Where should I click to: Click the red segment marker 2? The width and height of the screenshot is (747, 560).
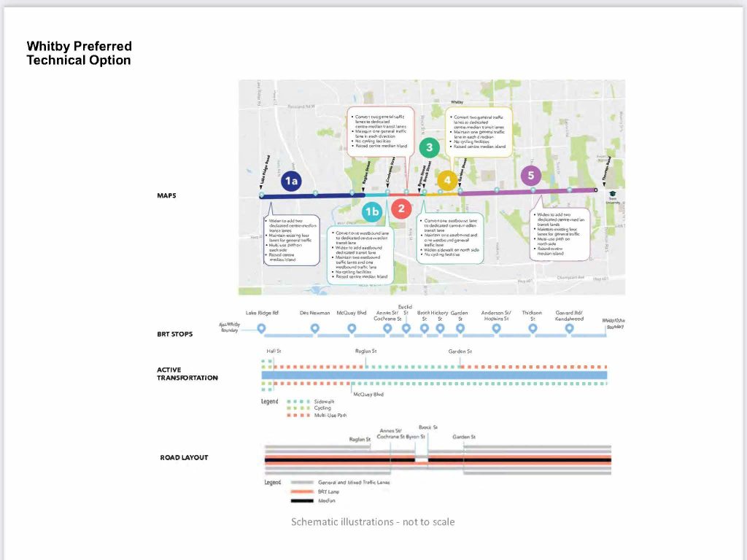pyautogui.click(x=401, y=208)
